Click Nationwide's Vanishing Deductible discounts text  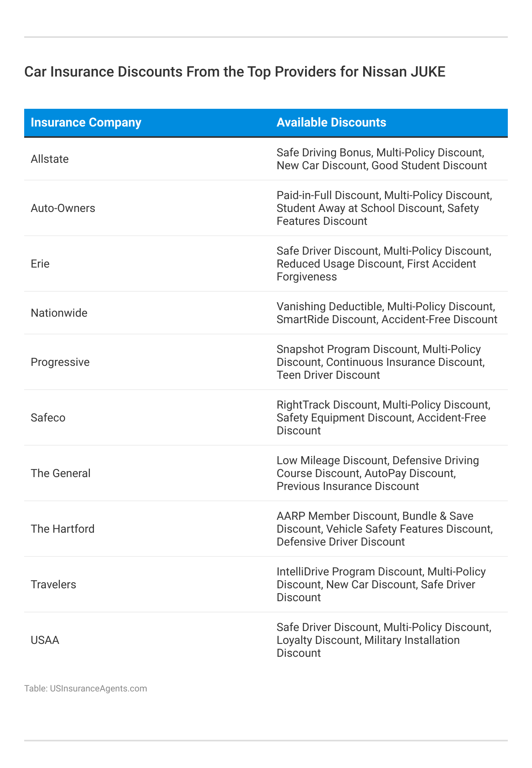[387, 313]
